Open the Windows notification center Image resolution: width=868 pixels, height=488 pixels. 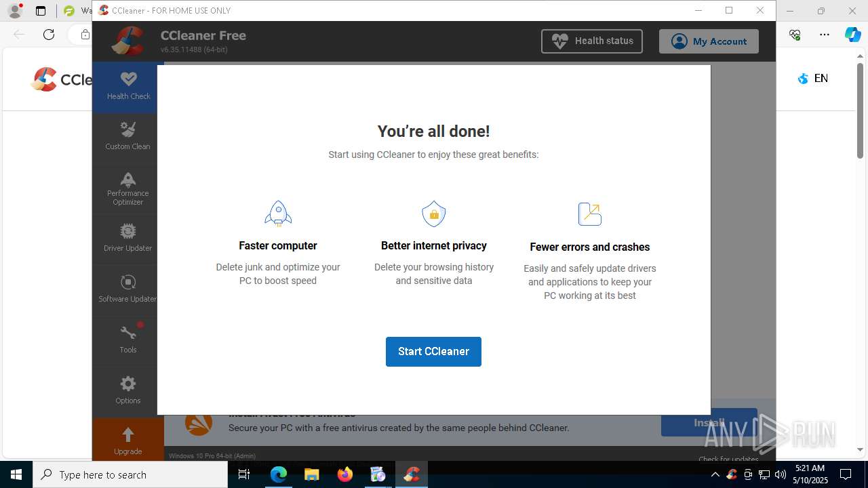[846, 474]
